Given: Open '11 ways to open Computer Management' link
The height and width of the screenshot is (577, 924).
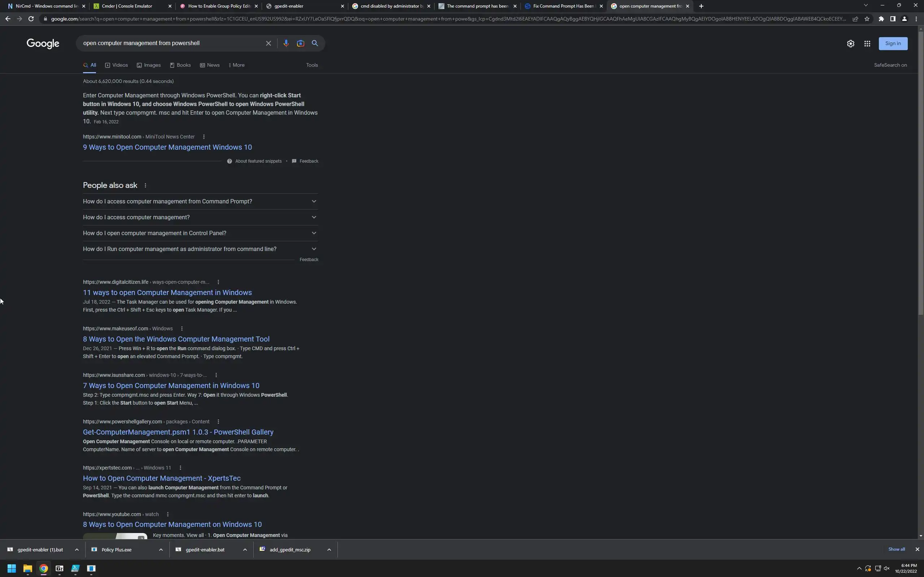Looking at the screenshot, I should tap(167, 292).
